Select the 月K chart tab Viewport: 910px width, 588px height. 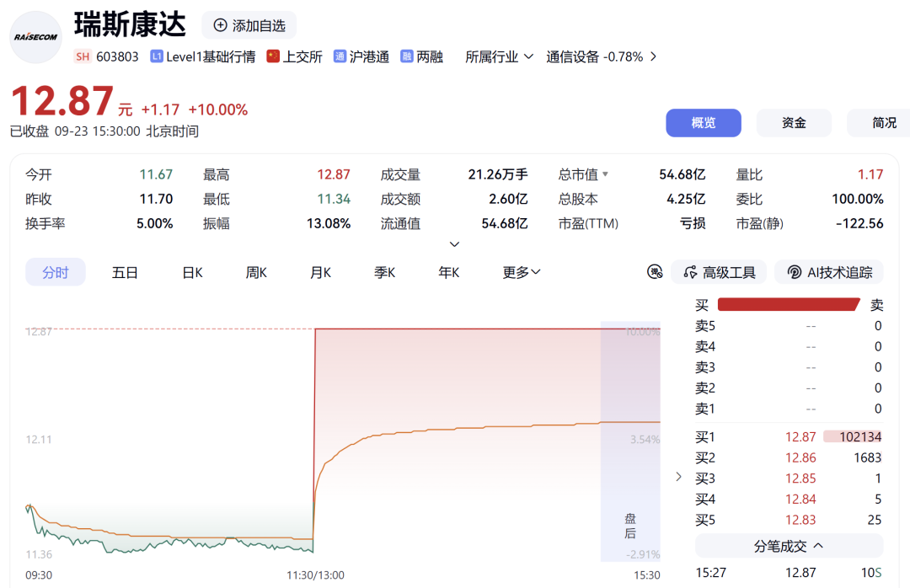[320, 272]
